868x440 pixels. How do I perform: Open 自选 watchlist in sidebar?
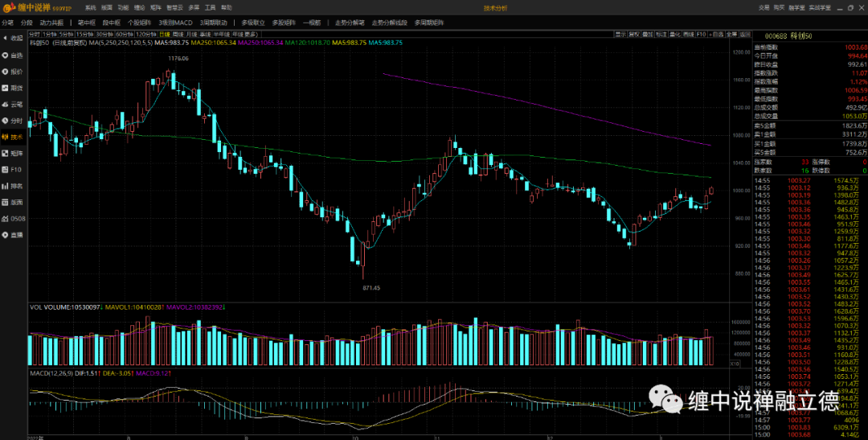(13, 56)
